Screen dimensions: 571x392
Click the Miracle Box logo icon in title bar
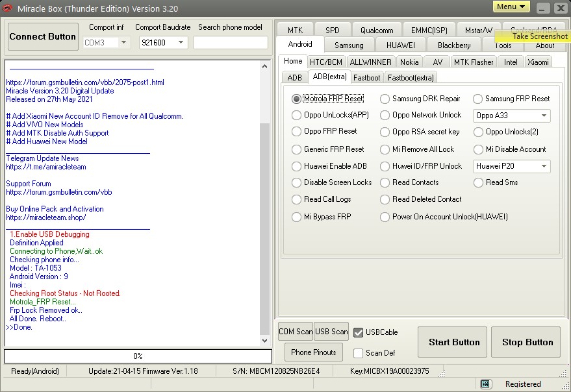7,8
